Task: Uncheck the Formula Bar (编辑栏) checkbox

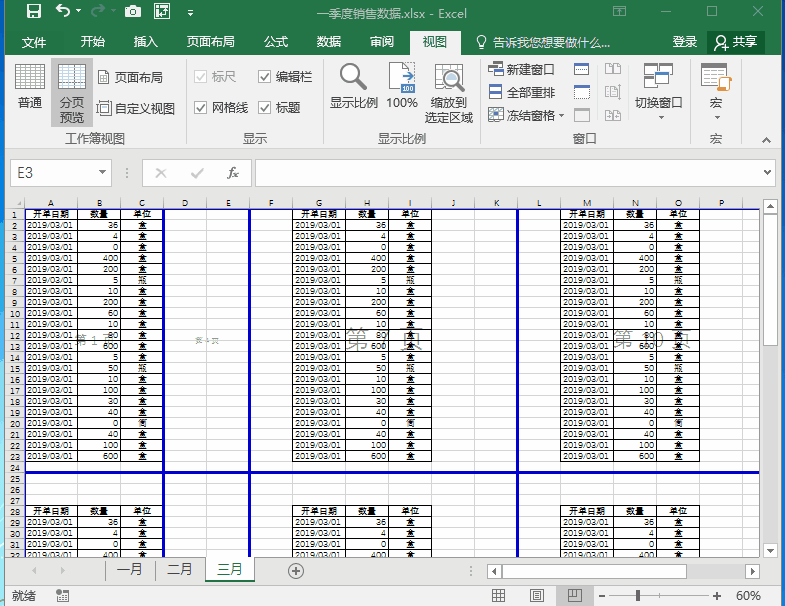Action: click(265, 77)
